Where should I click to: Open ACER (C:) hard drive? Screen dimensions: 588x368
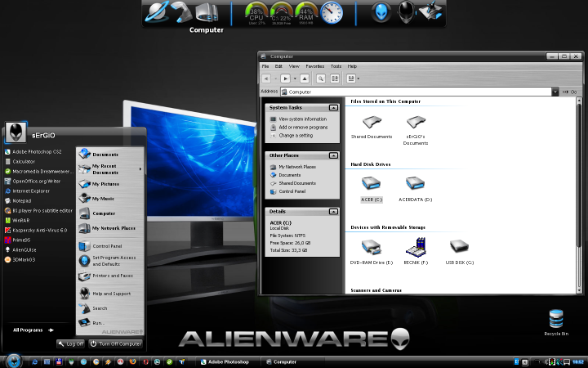(372, 189)
